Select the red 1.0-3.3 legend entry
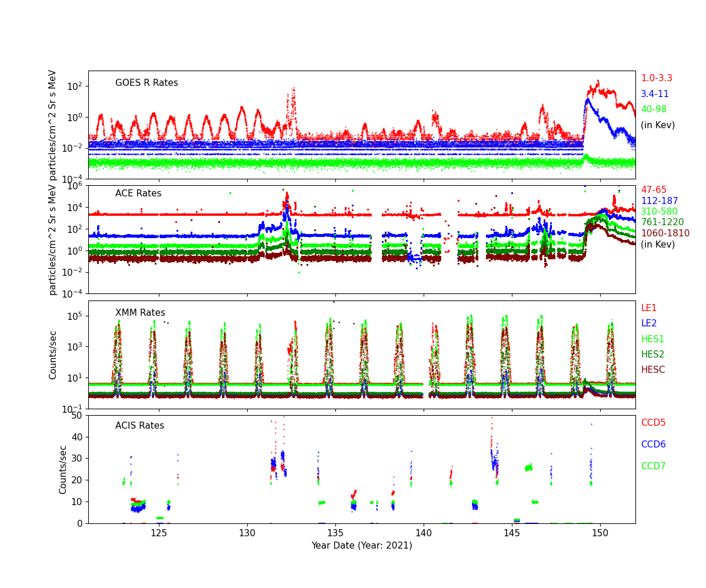The height and width of the screenshot is (588, 706). click(x=656, y=78)
